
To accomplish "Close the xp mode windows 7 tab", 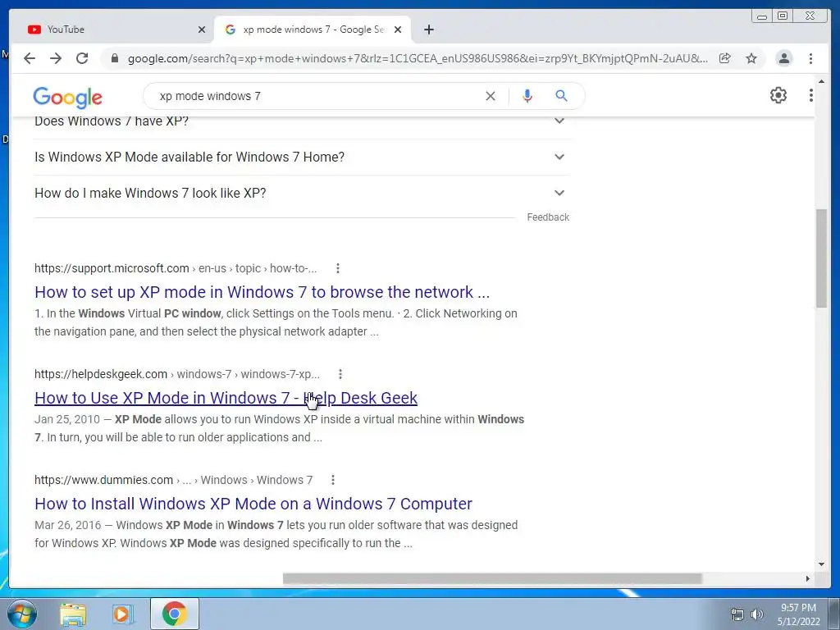I will 398,30.
